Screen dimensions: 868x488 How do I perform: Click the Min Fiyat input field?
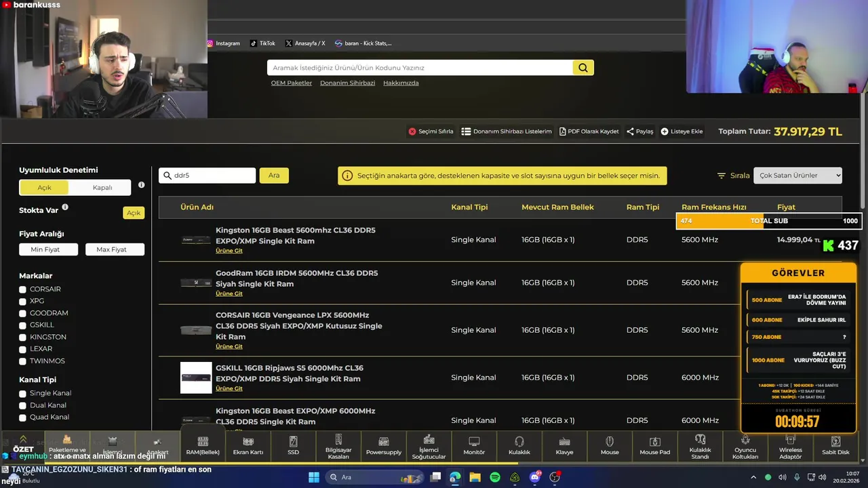49,249
